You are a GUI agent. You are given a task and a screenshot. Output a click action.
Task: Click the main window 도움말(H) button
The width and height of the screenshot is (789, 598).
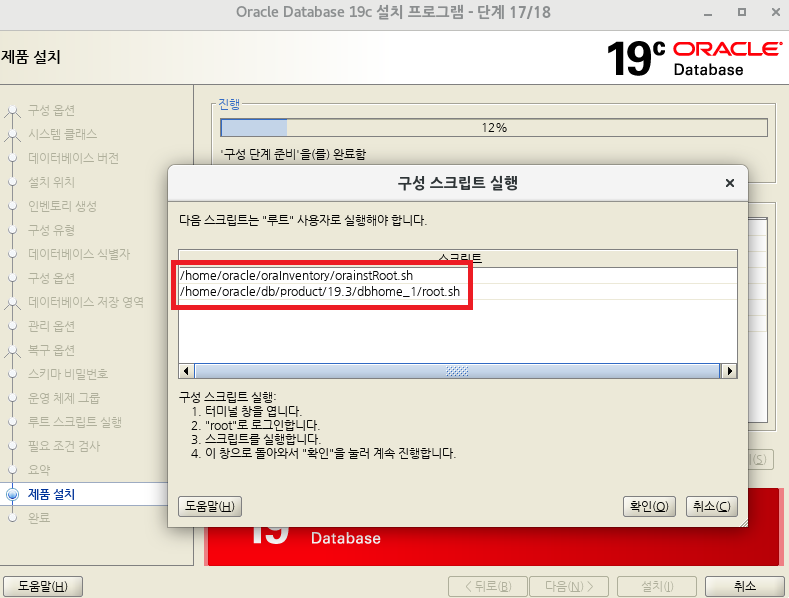[x=43, y=586]
